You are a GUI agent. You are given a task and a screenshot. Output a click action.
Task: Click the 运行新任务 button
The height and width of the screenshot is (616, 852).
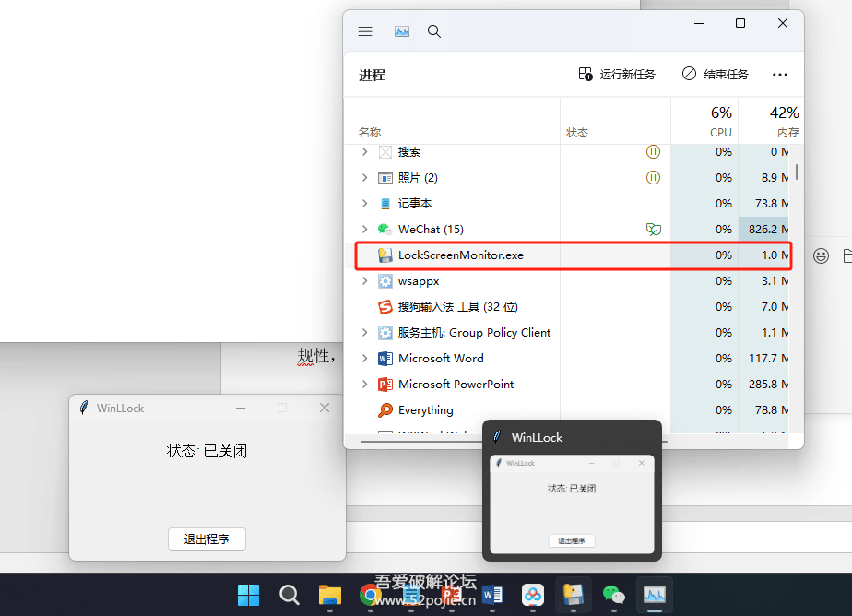coord(617,75)
